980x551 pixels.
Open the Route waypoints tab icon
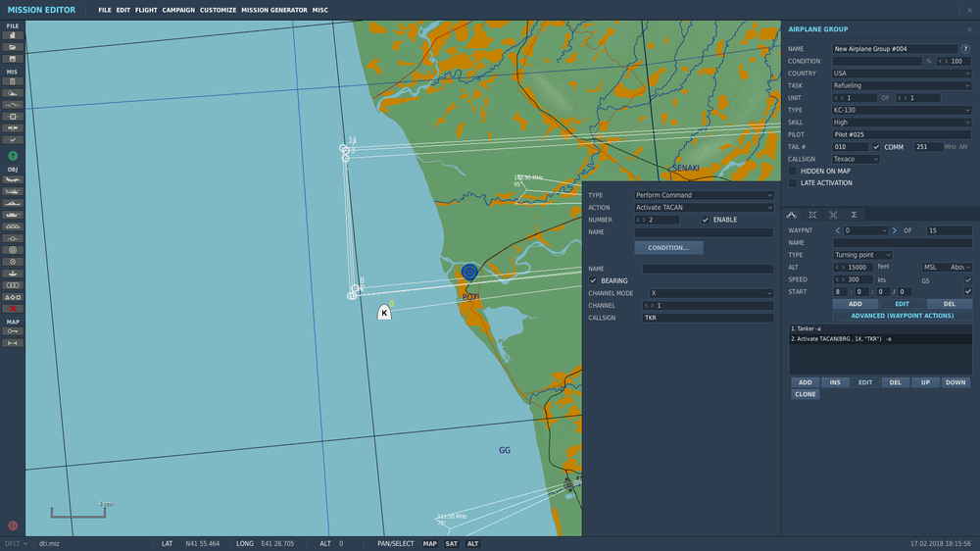pos(792,214)
